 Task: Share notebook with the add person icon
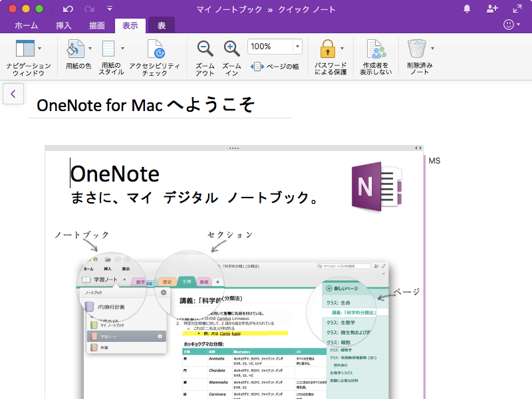[x=492, y=9]
